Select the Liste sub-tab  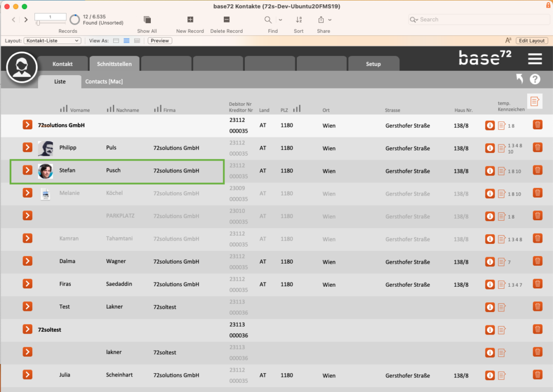pos(60,82)
